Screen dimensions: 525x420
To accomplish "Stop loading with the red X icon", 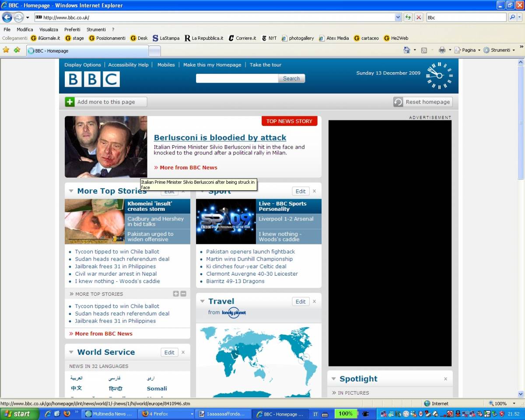I will [419, 17].
